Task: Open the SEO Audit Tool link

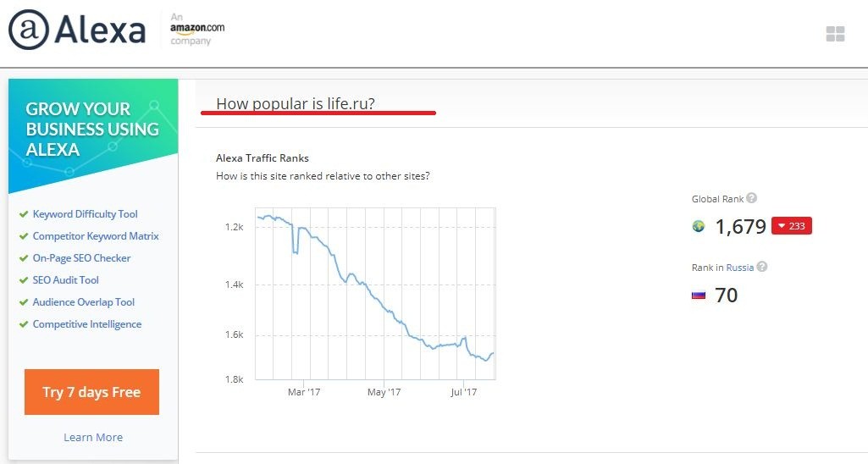Action: [65, 280]
